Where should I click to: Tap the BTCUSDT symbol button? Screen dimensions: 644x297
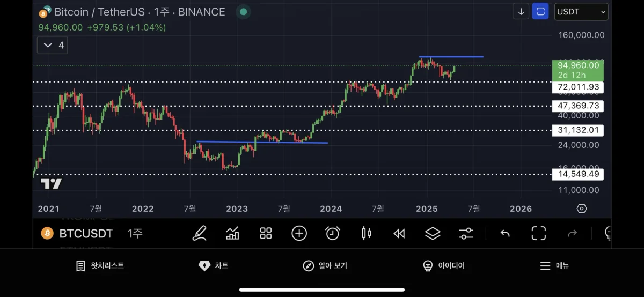pos(78,234)
